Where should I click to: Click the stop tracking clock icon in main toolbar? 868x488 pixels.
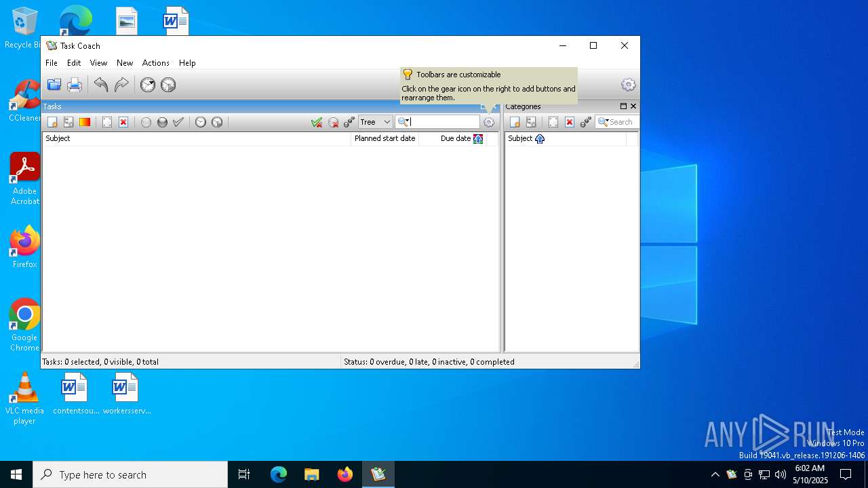(x=168, y=85)
